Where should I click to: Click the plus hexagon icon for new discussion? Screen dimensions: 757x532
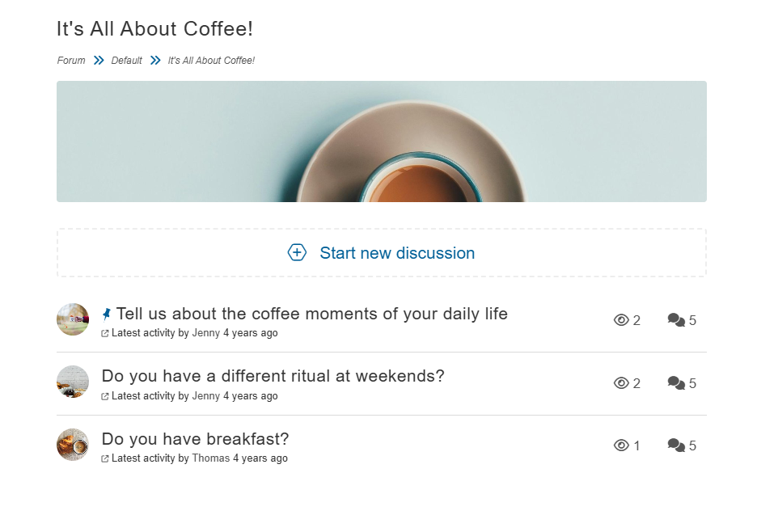(297, 253)
